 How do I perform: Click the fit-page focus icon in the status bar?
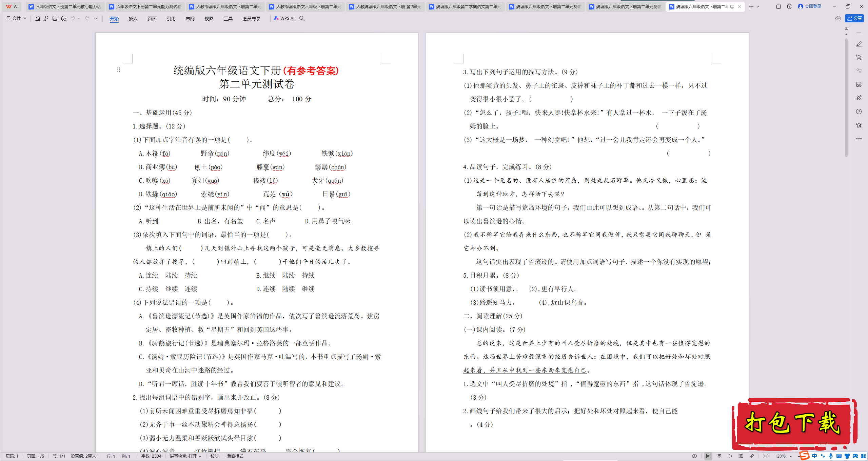[766, 456]
